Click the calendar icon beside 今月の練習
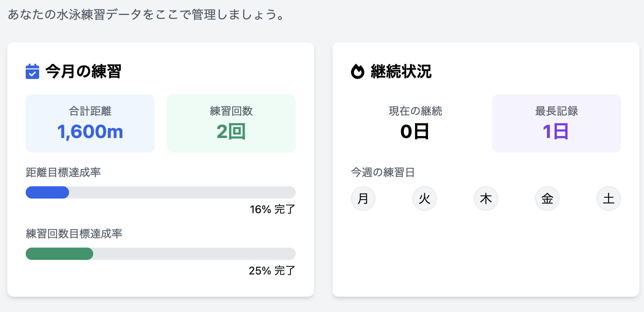 click(33, 72)
